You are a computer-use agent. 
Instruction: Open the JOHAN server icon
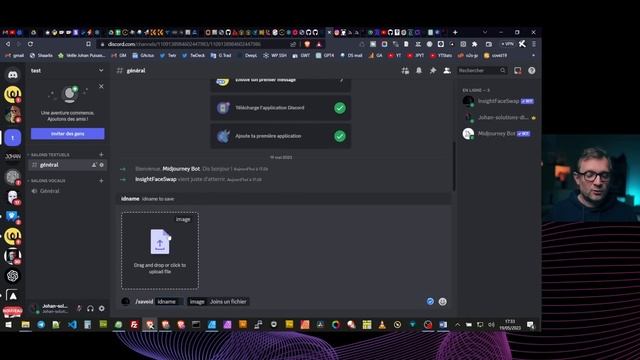(x=13, y=157)
